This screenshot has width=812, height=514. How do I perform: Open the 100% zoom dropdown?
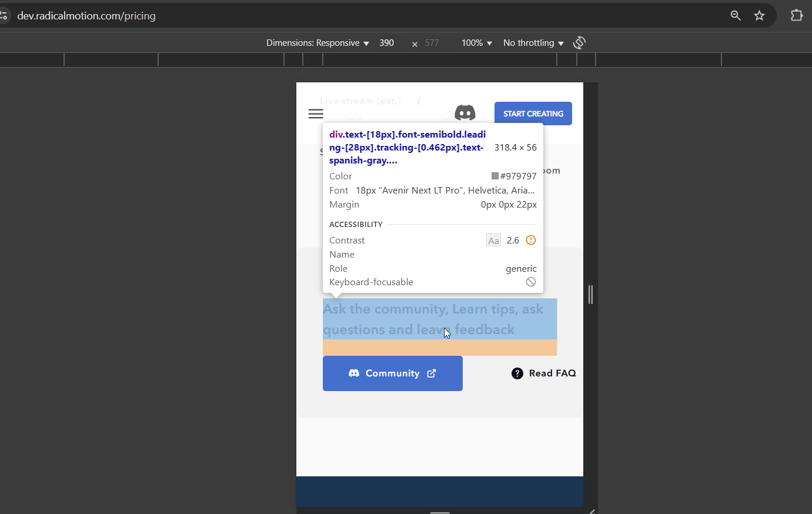[477, 43]
